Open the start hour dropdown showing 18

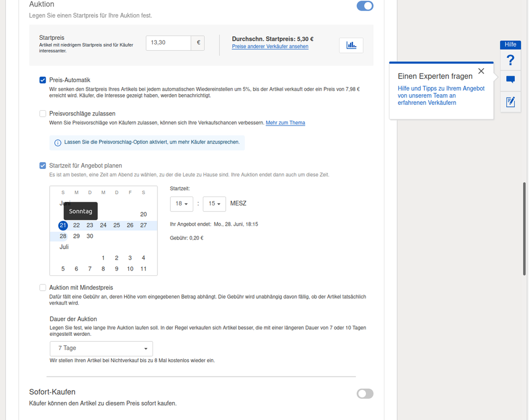(x=182, y=204)
